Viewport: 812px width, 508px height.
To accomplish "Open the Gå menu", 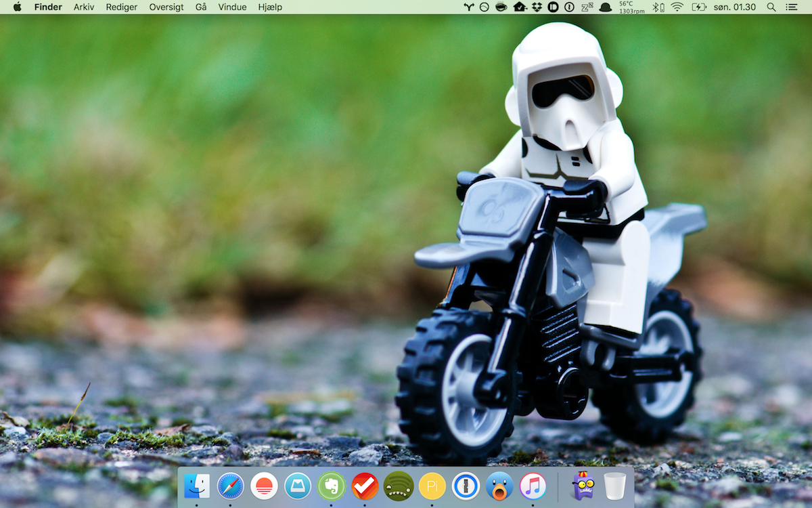I will pyautogui.click(x=201, y=7).
